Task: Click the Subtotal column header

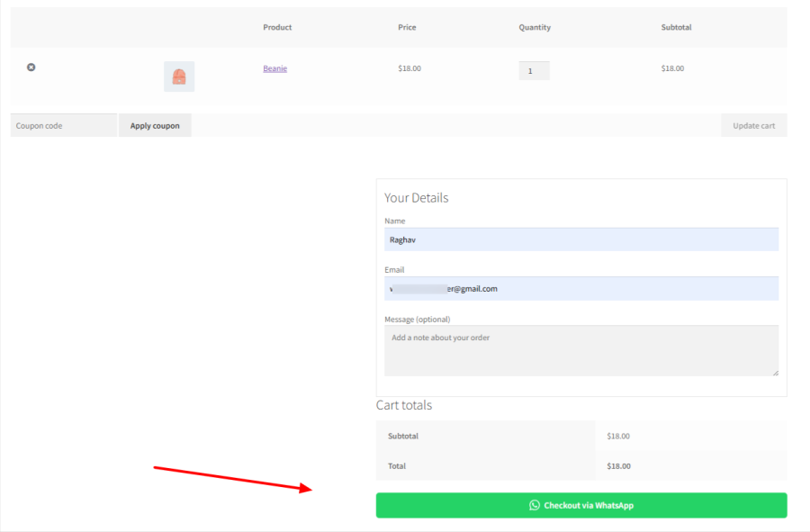Action: [x=676, y=27]
